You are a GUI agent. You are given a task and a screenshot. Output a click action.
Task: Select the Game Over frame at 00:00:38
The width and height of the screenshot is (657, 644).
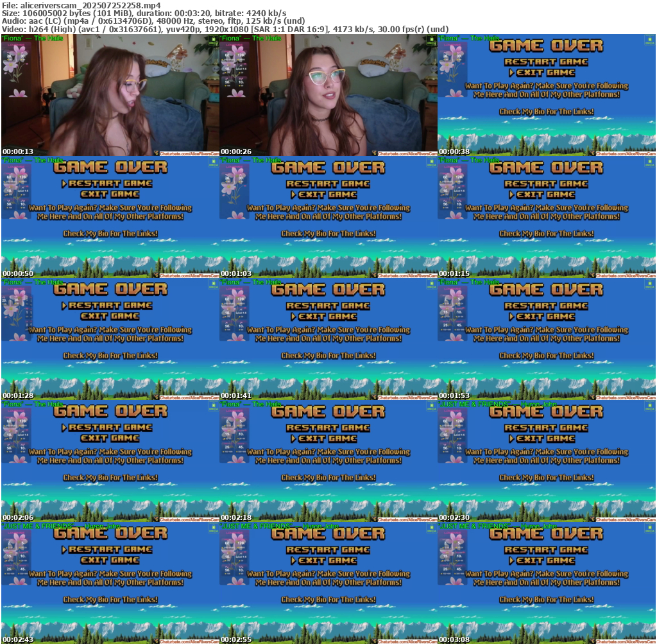547,95
